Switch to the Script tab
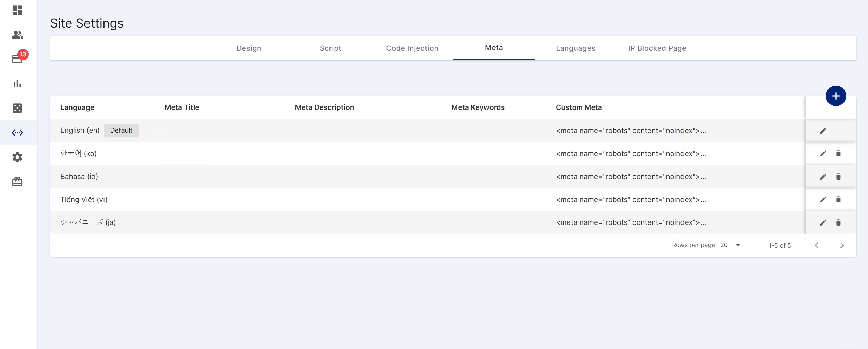868x349 pixels. coord(331,48)
